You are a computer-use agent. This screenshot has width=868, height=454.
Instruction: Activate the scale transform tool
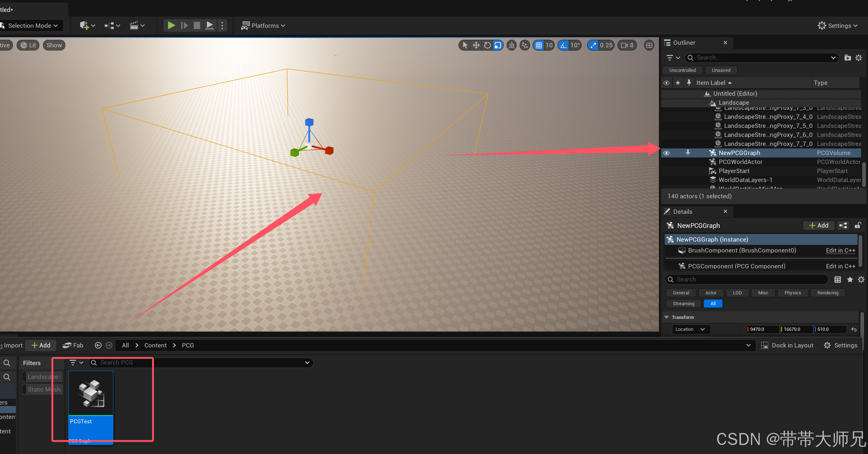click(498, 45)
